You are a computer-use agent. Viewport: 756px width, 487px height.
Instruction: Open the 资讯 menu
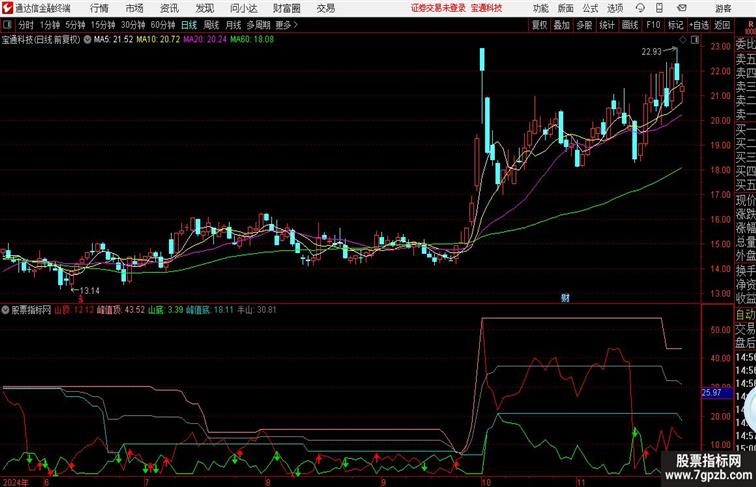(x=169, y=8)
